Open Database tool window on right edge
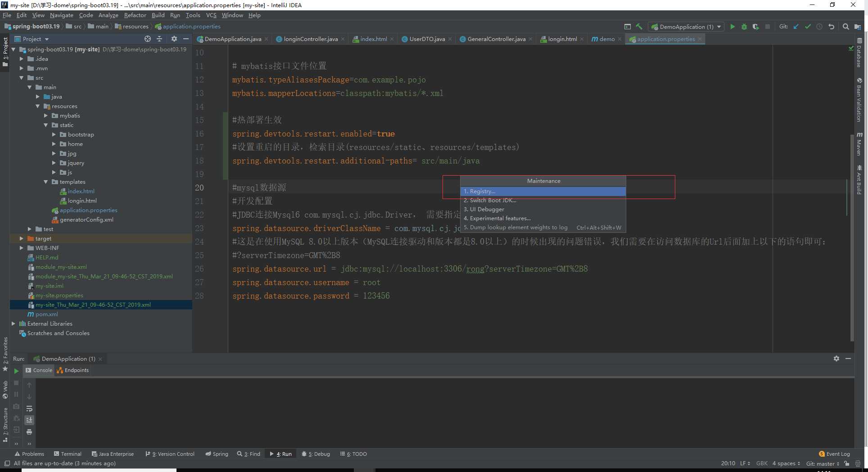 point(859,52)
